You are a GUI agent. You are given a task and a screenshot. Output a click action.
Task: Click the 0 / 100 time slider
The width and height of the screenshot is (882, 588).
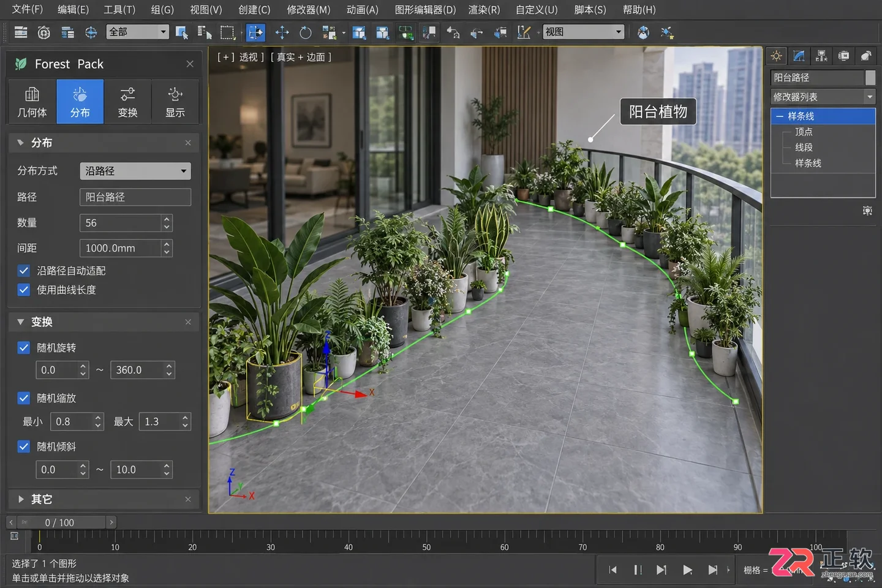(x=60, y=522)
